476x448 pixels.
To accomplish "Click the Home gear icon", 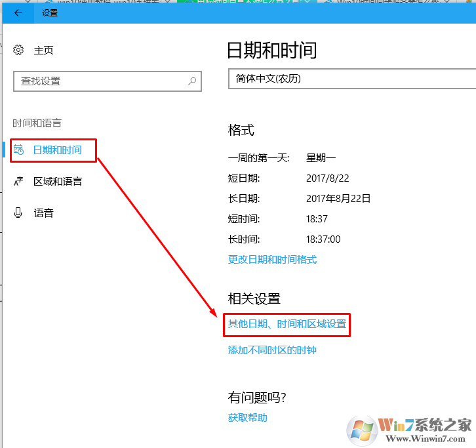I will point(19,50).
